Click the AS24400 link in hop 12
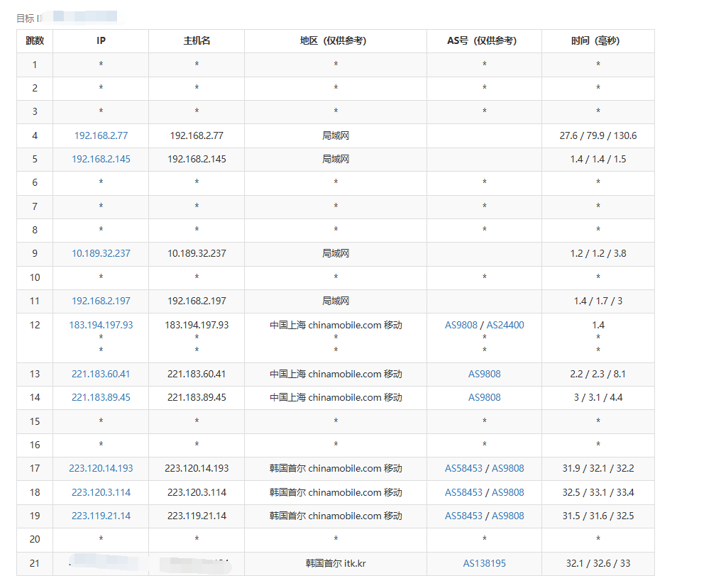The height and width of the screenshot is (588, 721). [505, 325]
